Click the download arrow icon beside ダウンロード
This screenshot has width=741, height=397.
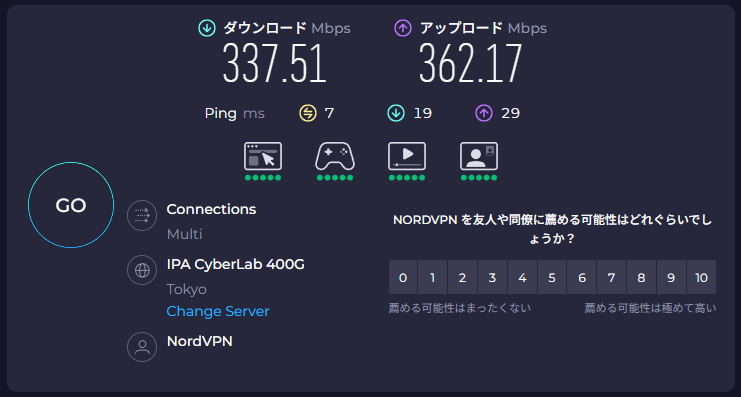click(x=207, y=28)
